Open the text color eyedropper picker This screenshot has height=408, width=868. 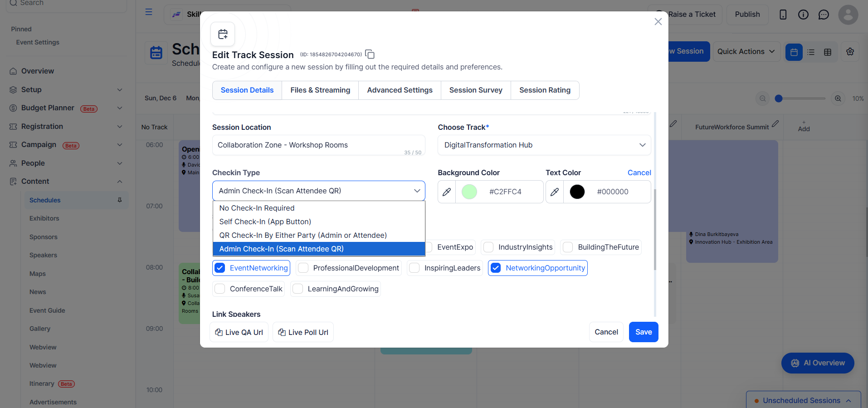(x=555, y=192)
